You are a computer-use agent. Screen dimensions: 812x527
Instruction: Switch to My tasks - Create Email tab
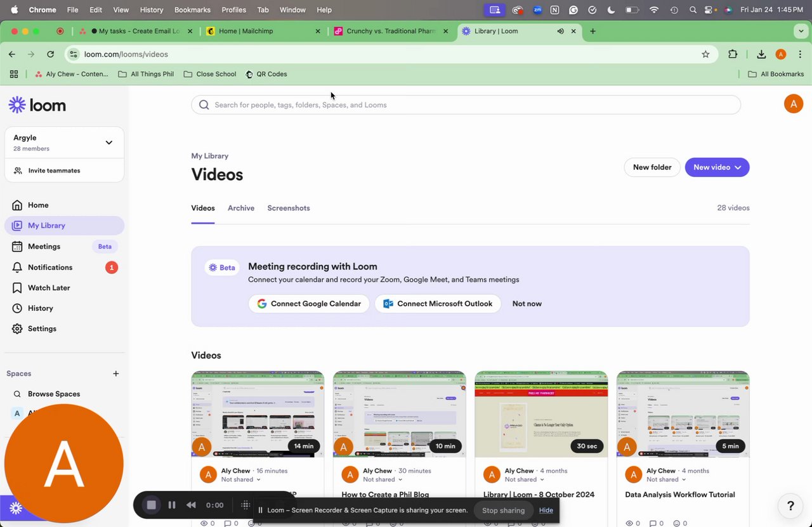[135, 31]
